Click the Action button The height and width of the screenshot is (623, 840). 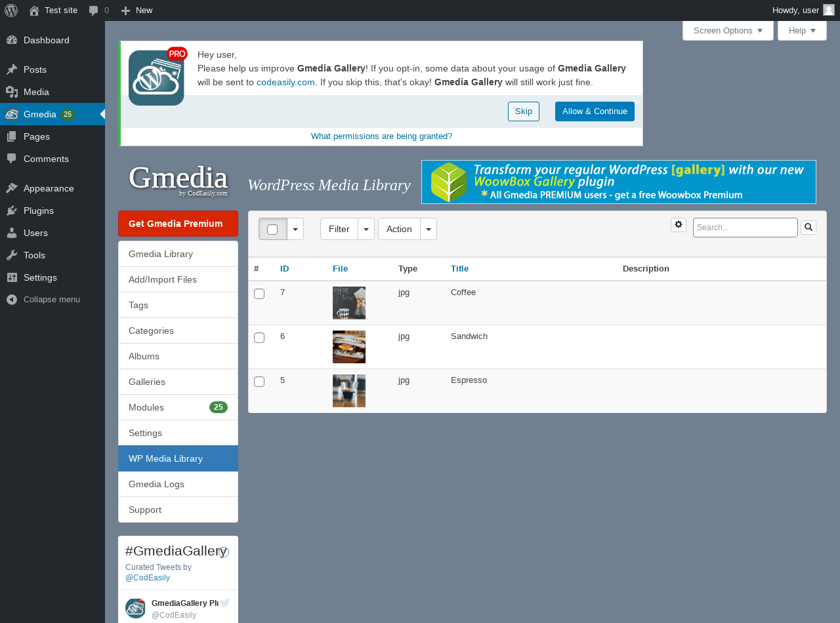pos(399,229)
